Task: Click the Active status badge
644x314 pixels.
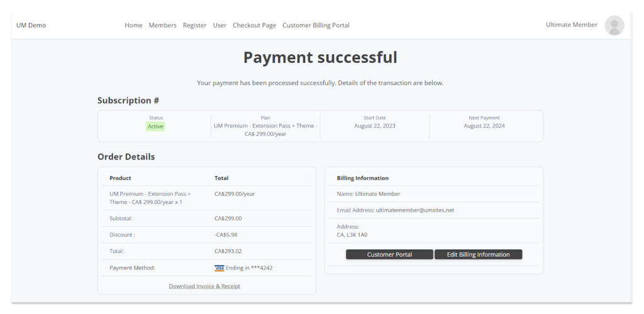Action: (156, 126)
